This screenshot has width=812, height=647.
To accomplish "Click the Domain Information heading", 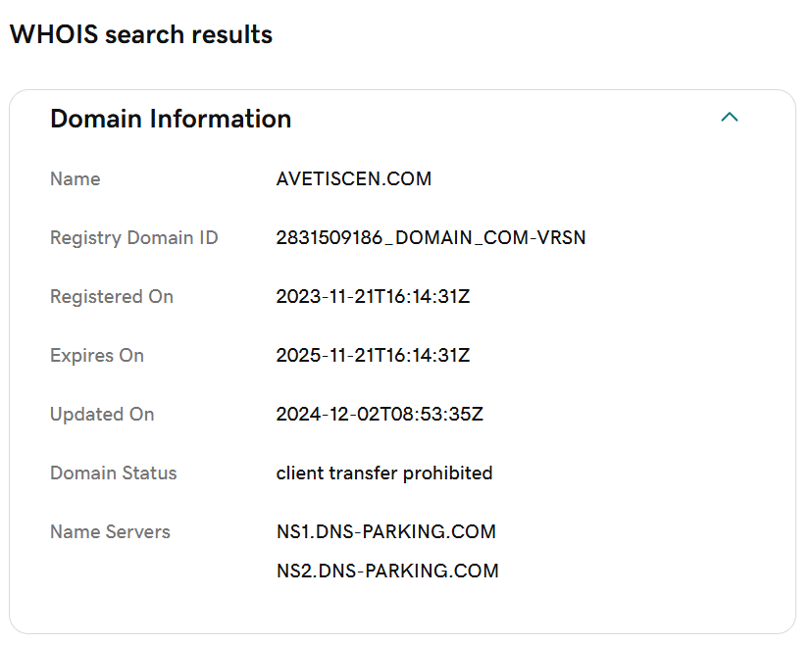I will (171, 119).
